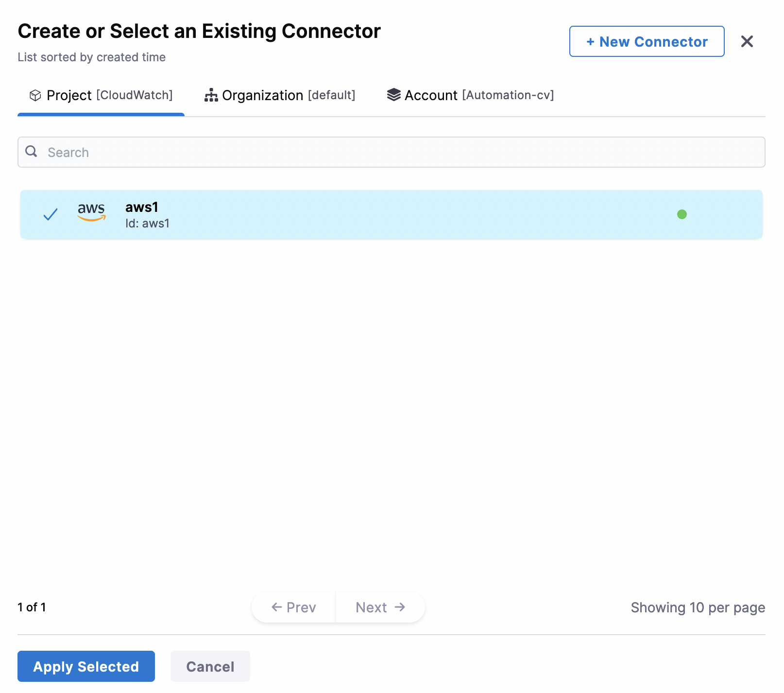Viewport: 784px width, 693px height.
Task: Click Apply Selected button
Action: [x=86, y=666]
